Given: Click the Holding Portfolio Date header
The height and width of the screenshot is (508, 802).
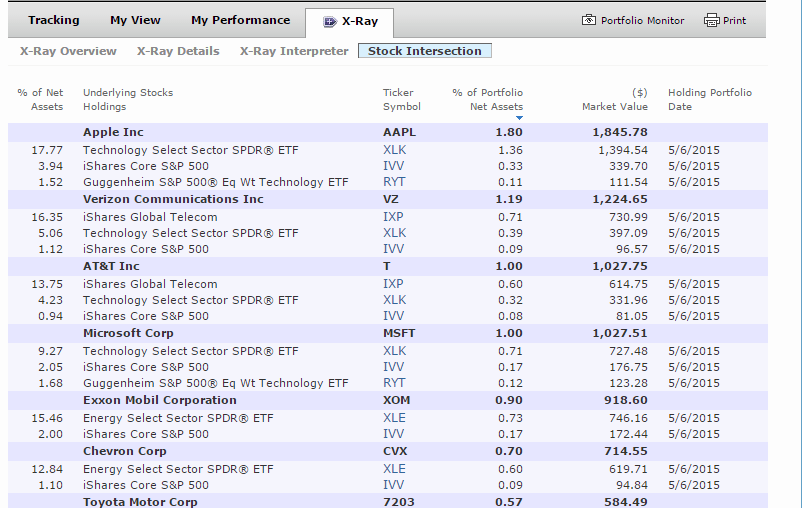Looking at the screenshot, I should [x=710, y=99].
